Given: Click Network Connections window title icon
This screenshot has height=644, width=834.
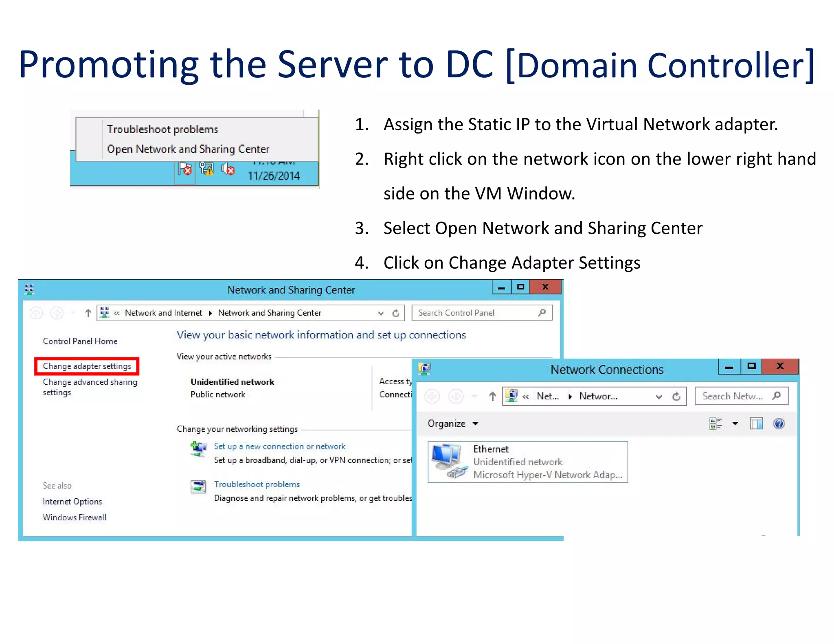Looking at the screenshot, I should tap(424, 369).
